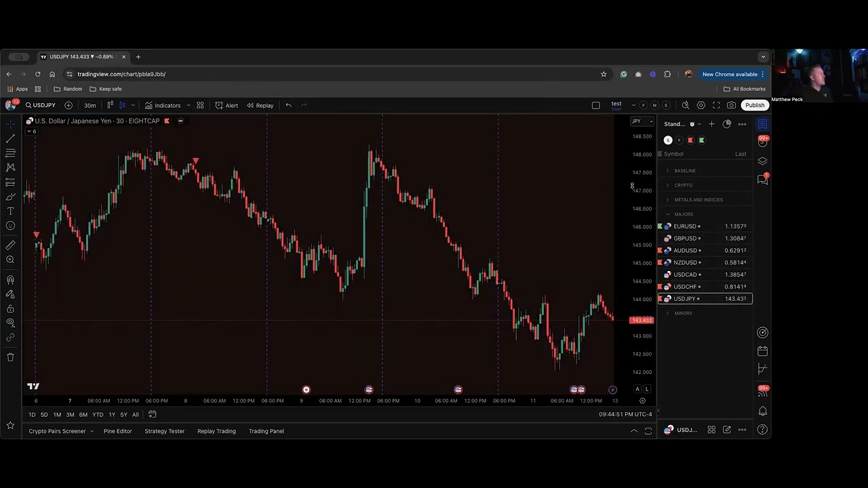
Task: Open the Trading Panel tab
Action: coord(267,431)
